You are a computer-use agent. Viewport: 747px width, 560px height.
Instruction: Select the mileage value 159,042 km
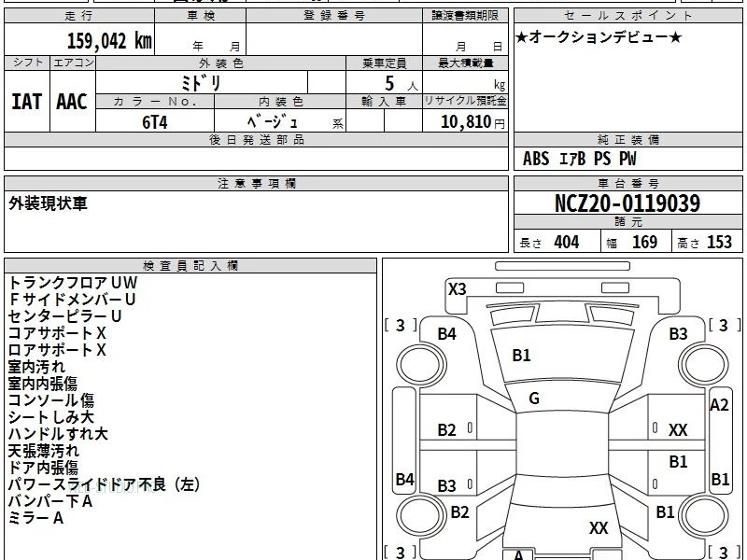(x=109, y=40)
